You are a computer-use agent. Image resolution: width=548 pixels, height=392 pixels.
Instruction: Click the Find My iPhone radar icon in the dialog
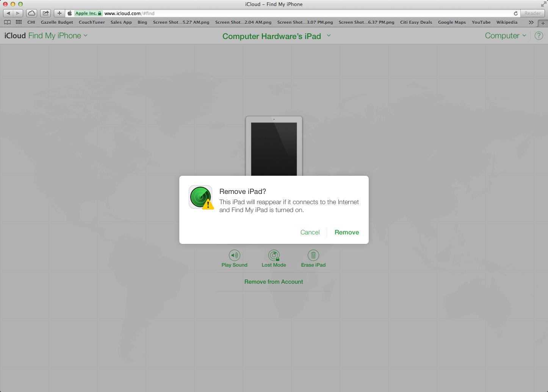click(201, 197)
